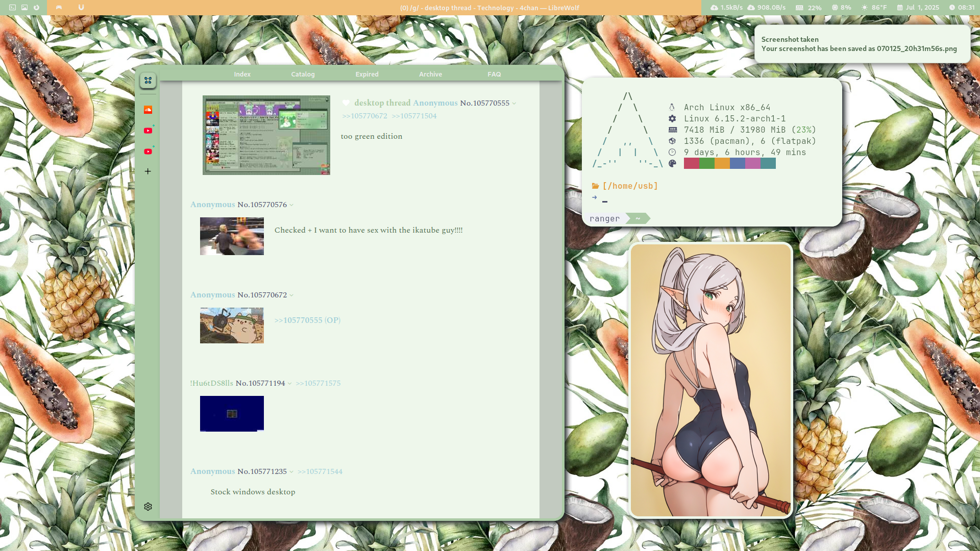Open the upper YouTube sidebar tab
The height and width of the screenshot is (551, 980).
click(148, 131)
